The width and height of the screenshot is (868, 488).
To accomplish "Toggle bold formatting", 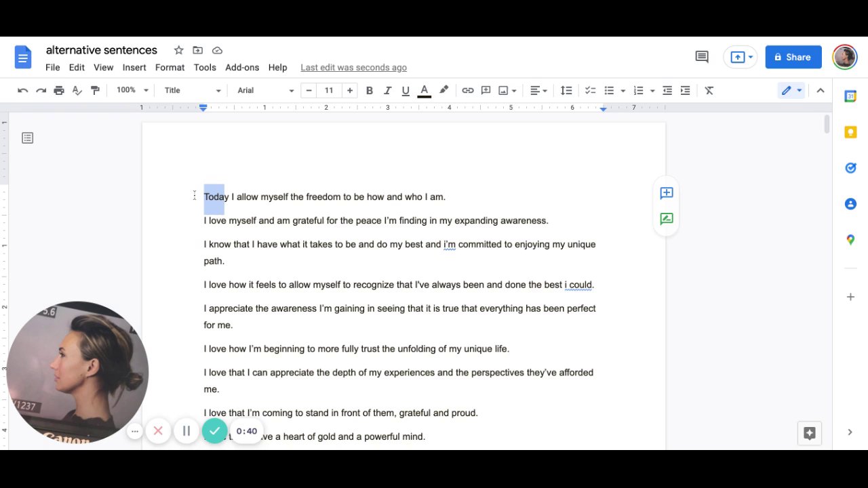I will coord(370,90).
